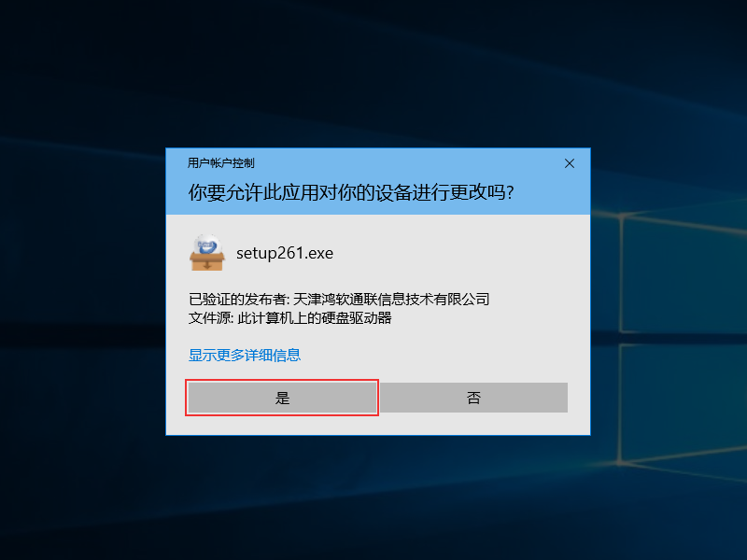Click the 否 button to deny changes

[x=473, y=398]
